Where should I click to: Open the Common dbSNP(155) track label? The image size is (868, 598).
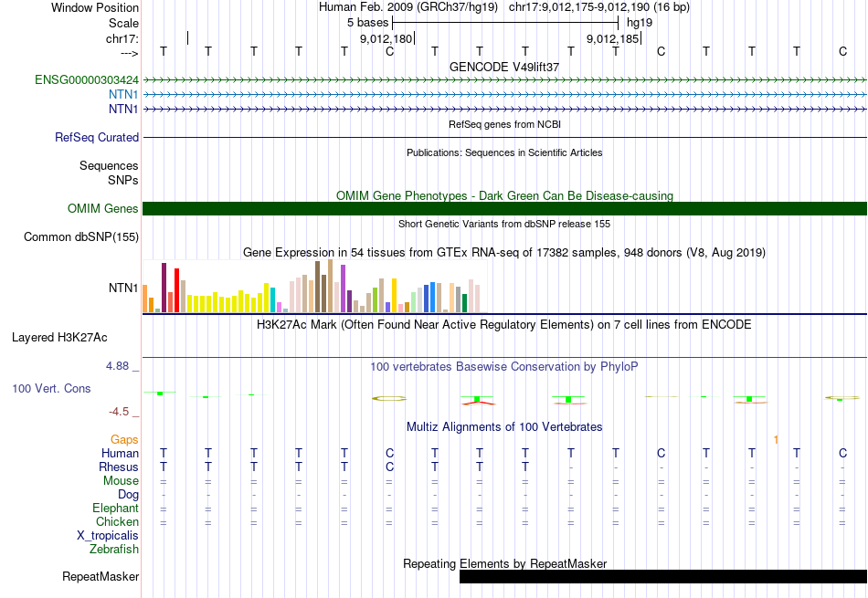81,236
